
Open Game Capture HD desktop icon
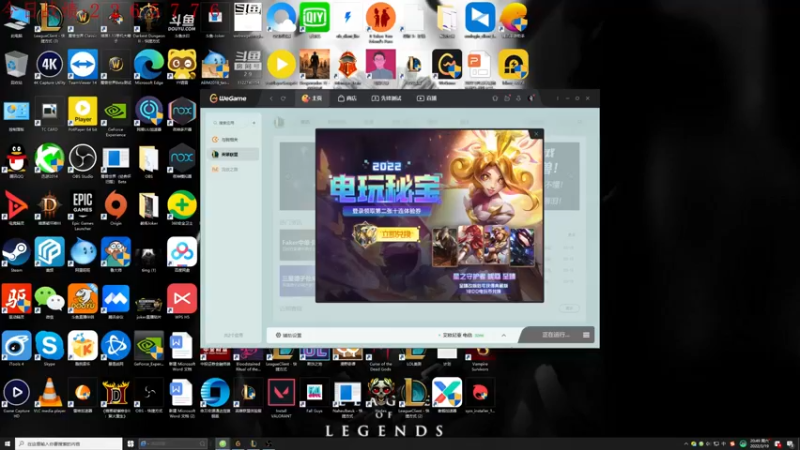click(x=16, y=397)
